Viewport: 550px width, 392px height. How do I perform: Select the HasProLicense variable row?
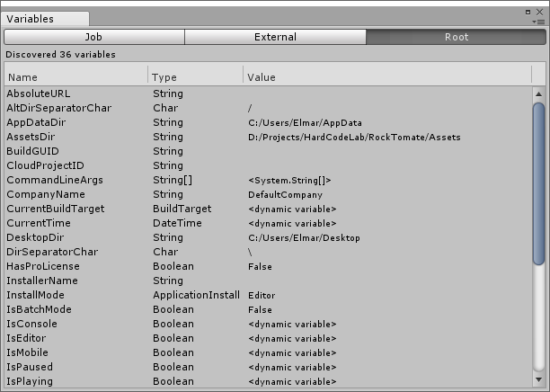(42, 266)
